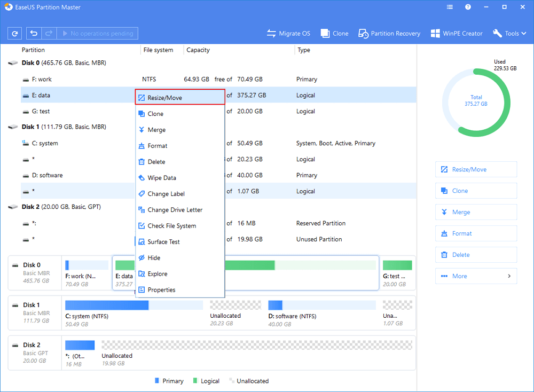This screenshot has width=534, height=392.
Task: Click the Clone icon in the right panel
Action: point(444,191)
